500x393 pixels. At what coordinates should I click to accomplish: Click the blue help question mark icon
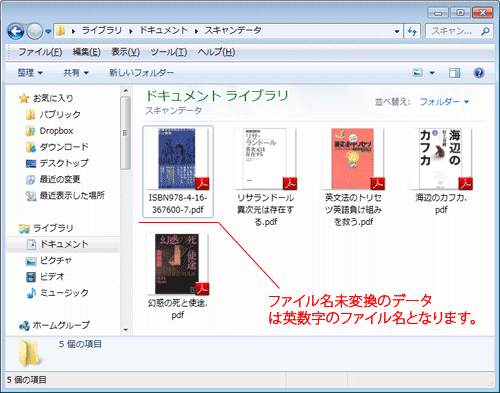479,73
